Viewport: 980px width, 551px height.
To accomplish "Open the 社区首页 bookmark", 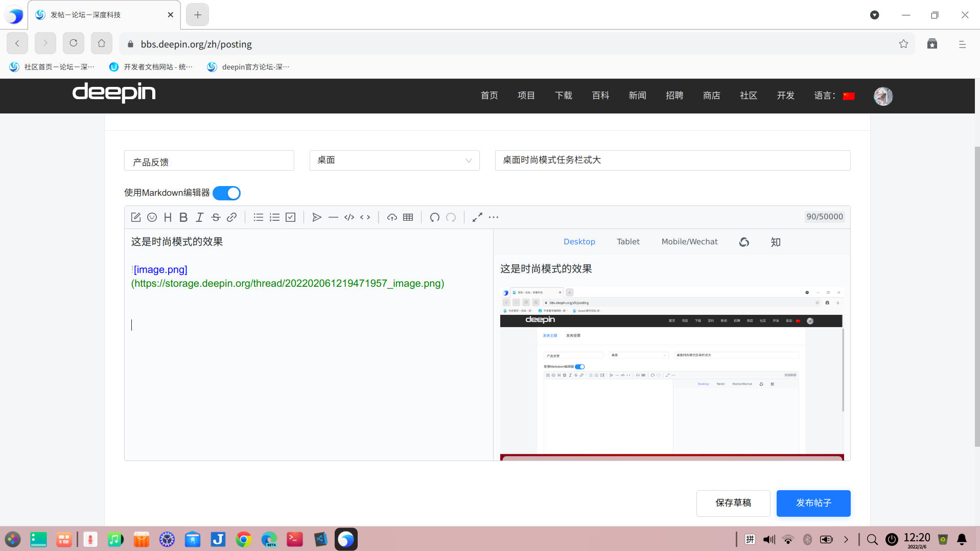I will [x=52, y=67].
